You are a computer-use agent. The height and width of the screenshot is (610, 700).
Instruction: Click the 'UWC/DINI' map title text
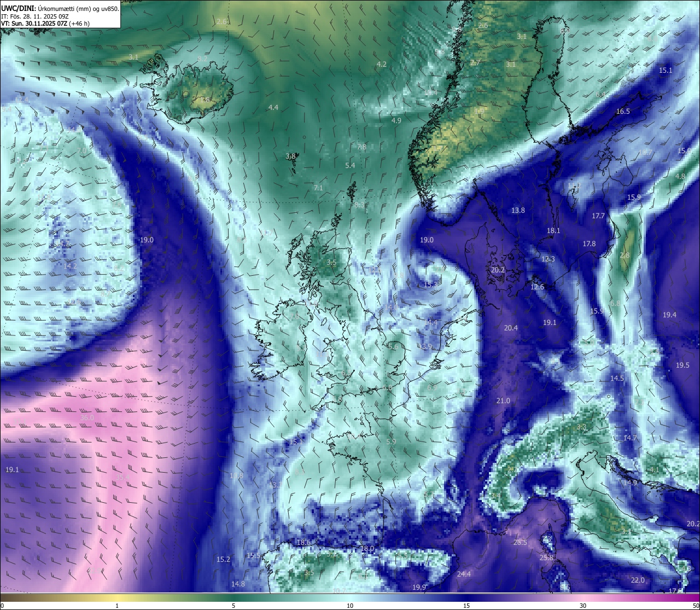point(18,8)
